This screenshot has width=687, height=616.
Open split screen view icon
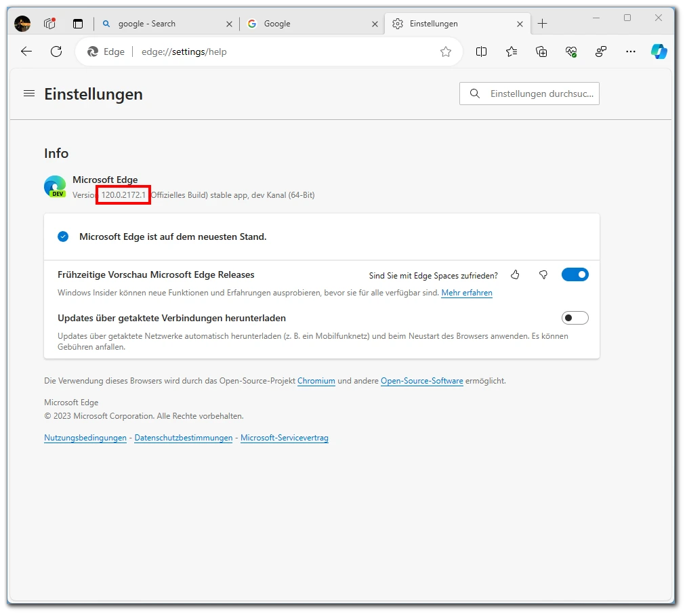pyautogui.click(x=481, y=52)
